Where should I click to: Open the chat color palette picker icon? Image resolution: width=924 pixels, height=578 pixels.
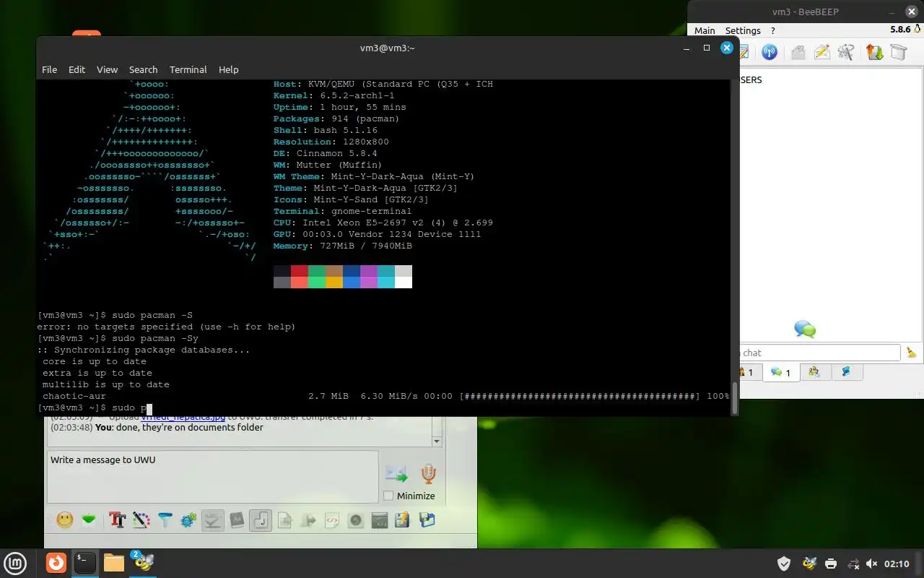141,519
